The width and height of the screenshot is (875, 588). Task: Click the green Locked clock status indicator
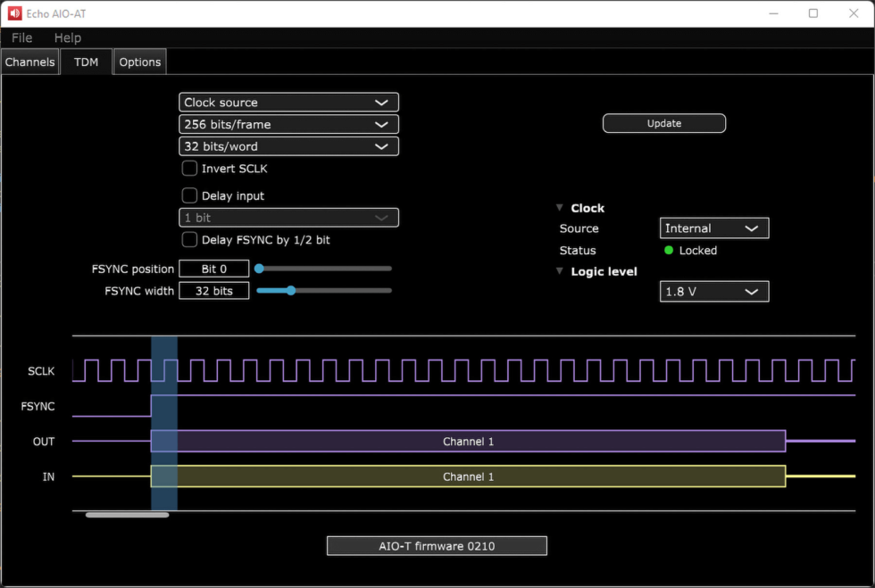pyautogui.click(x=670, y=251)
